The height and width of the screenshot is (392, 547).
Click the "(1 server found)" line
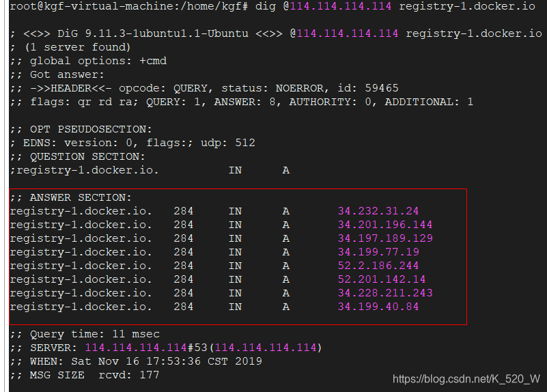(x=70, y=47)
